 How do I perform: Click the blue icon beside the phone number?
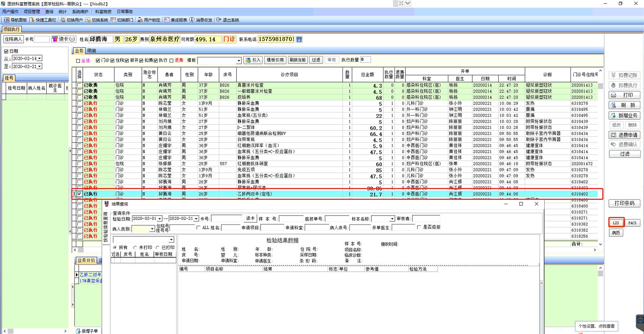click(299, 39)
